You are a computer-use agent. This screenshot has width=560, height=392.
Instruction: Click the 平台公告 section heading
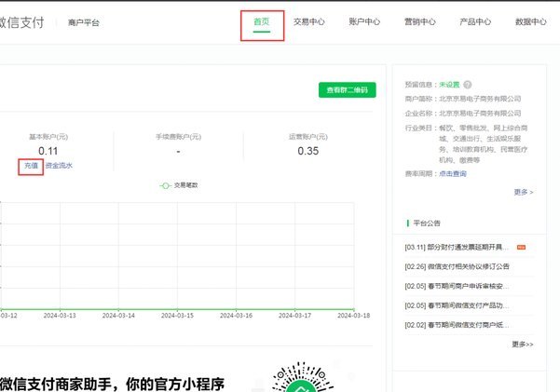(427, 223)
